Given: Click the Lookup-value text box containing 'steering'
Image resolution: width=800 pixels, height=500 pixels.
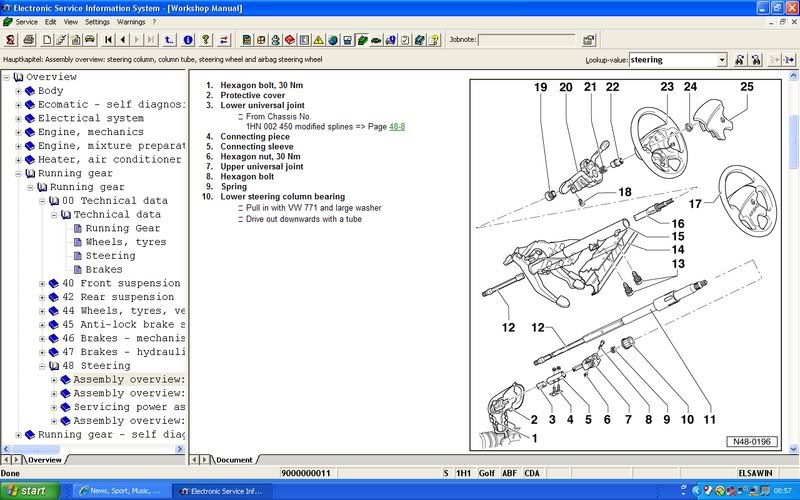Looking at the screenshot, I should pyautogui.click(x=673, y=60).
